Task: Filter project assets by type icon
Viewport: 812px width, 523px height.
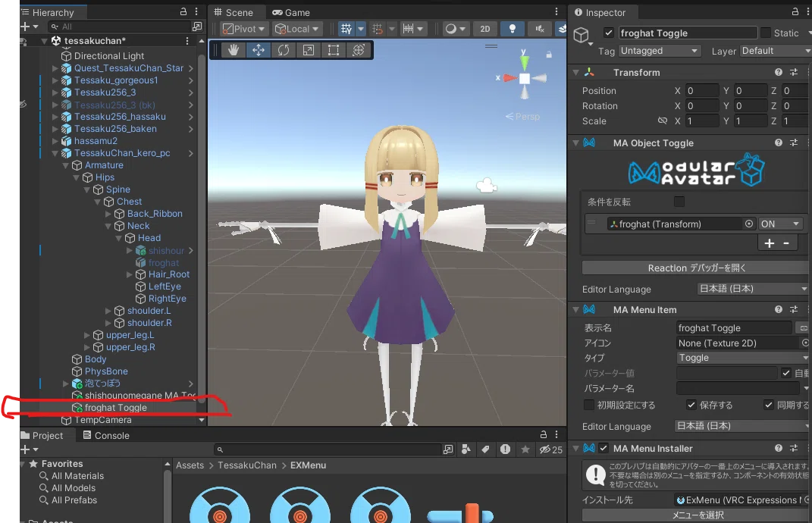Action: coord(466,449)
